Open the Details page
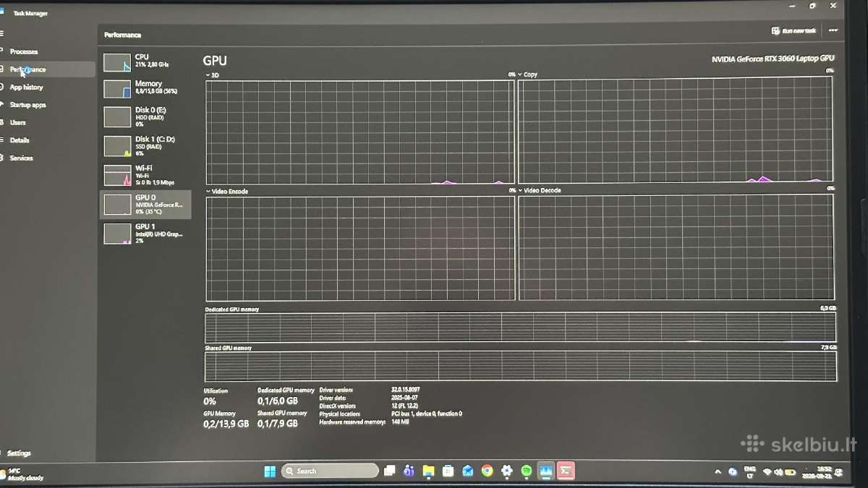 [x=48, y=140]
